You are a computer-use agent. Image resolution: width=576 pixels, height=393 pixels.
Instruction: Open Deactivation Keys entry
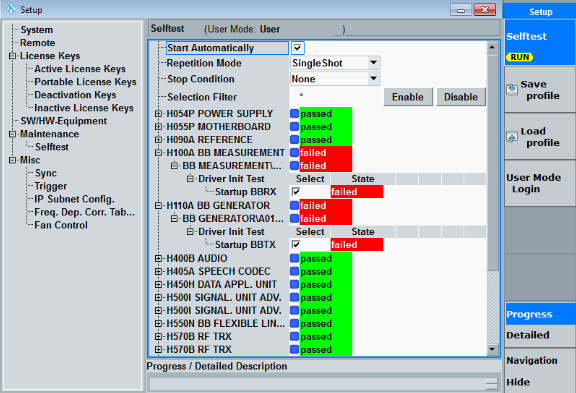click(75, 95)
